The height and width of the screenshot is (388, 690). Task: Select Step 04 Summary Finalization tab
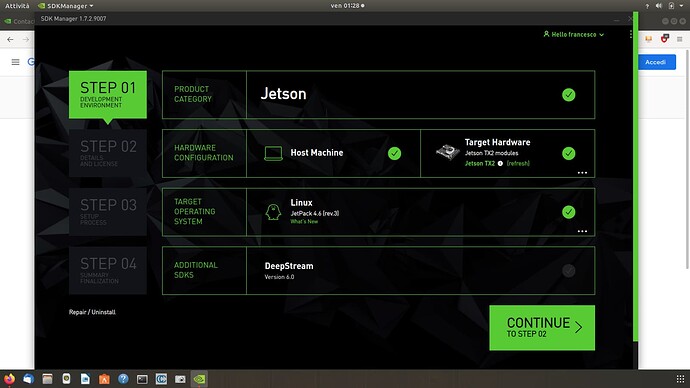(x=108, y=270)
